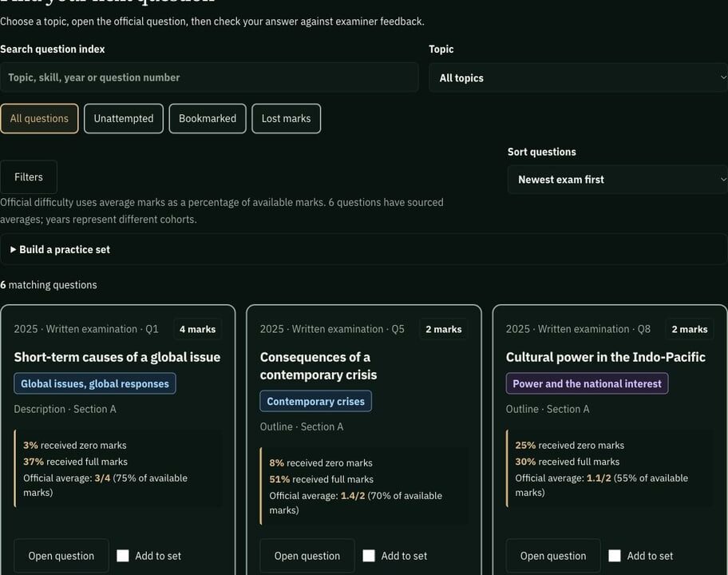
Task: Click the Power and the national interest tag
Action: point(587,383)
